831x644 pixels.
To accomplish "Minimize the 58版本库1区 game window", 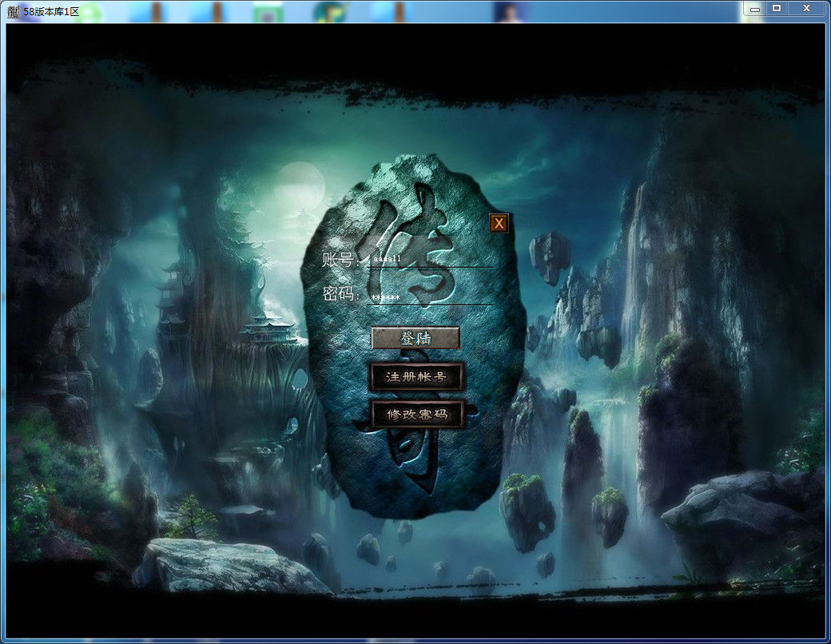I will (753, 9).
